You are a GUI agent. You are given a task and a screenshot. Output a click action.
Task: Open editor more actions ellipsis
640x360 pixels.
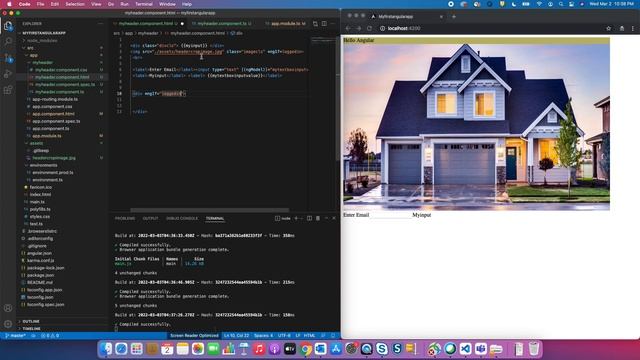[333, 24]
